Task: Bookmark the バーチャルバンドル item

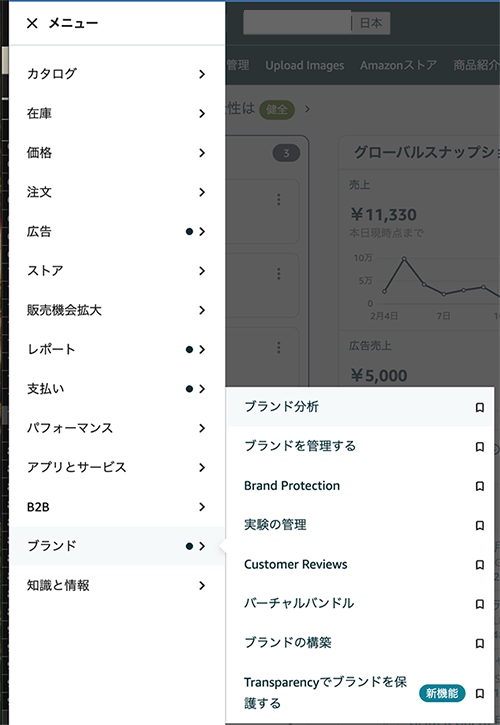Action: pos(480,604)
